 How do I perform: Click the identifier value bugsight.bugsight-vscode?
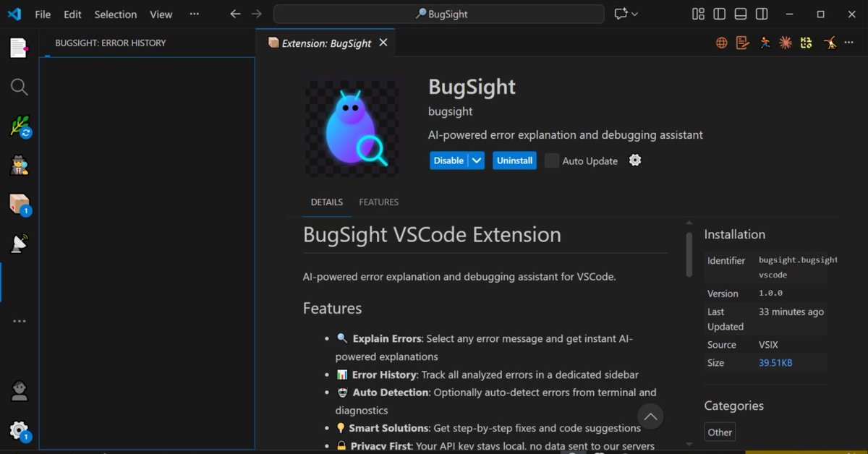(798, 267)
